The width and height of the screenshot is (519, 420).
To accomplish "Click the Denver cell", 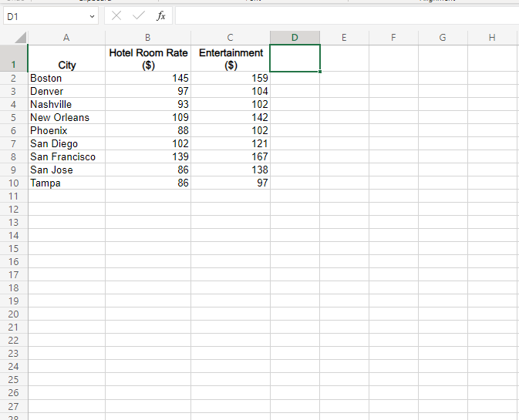I will pyautogui.click(x=66, y=91).
